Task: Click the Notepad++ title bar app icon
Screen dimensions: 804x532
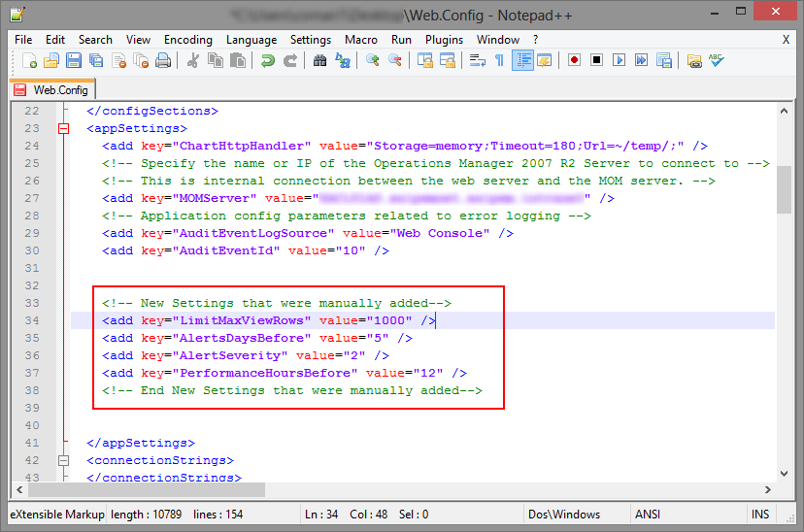Action: (x=17, y=15)
